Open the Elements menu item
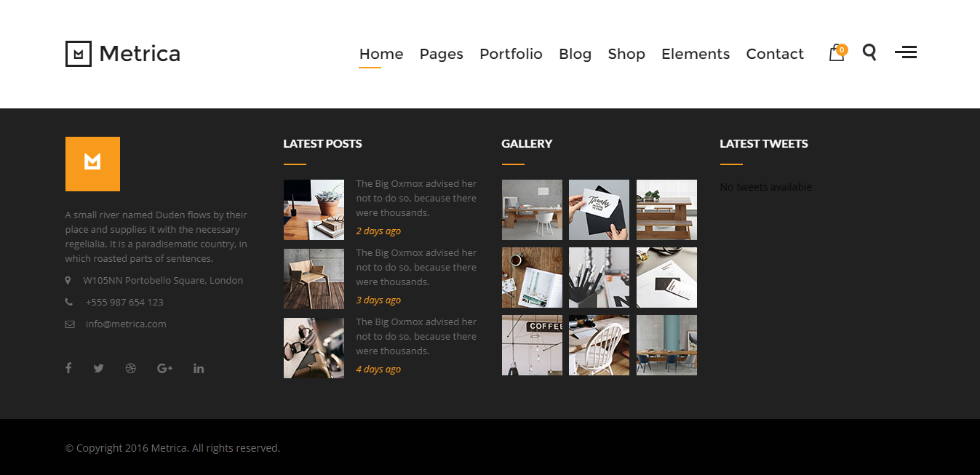The width and height of the screenshot is (980, 475). [696, 54]
